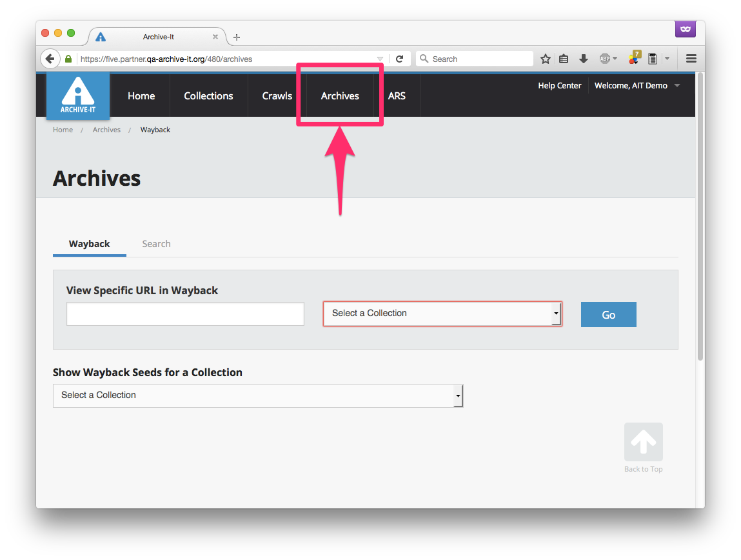Bookmark this page with the star icon
Viewport: 741px width, 560px height.
pos(546,59)
